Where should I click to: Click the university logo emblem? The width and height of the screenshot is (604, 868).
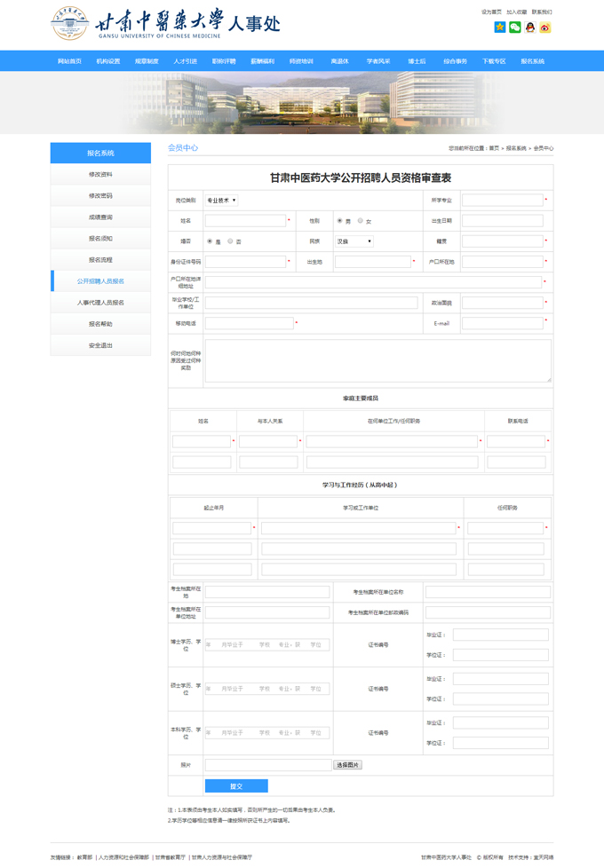tap(69, 24)
